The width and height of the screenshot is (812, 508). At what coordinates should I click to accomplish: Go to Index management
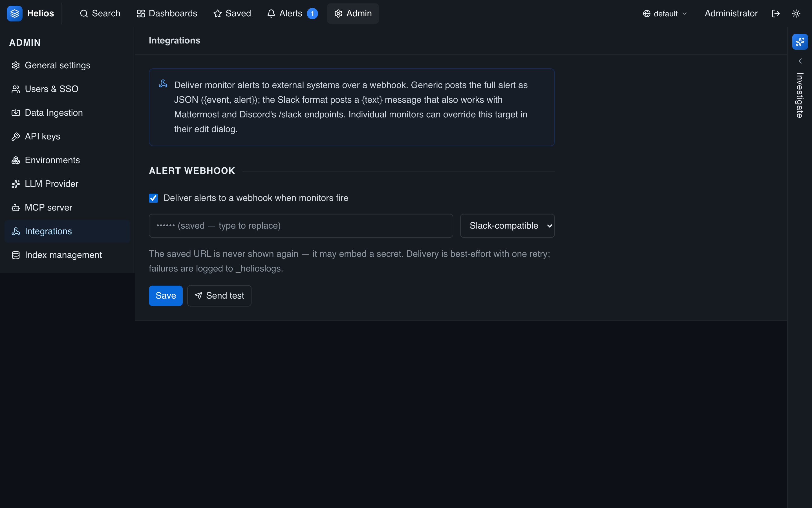click(x=67, y=255)
